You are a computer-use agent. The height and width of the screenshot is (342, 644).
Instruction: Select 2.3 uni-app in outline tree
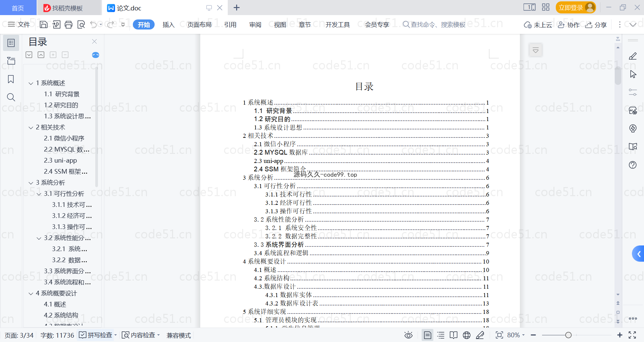(x=60, y=161)
